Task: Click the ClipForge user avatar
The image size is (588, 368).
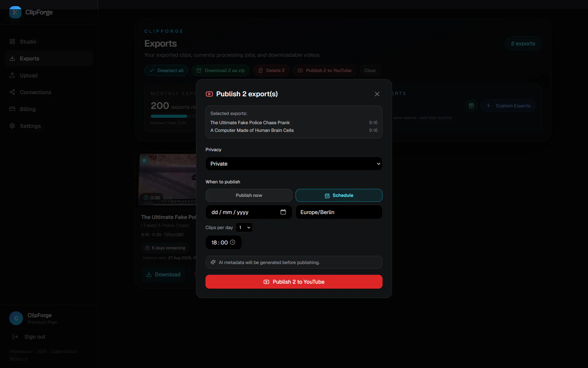Action: [x=16, y=318]
